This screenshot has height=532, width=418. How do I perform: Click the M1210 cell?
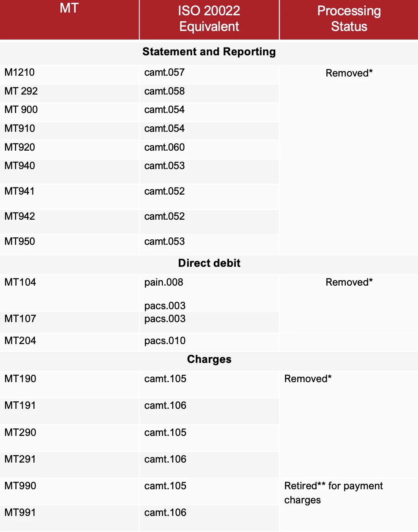click(20, 73)
